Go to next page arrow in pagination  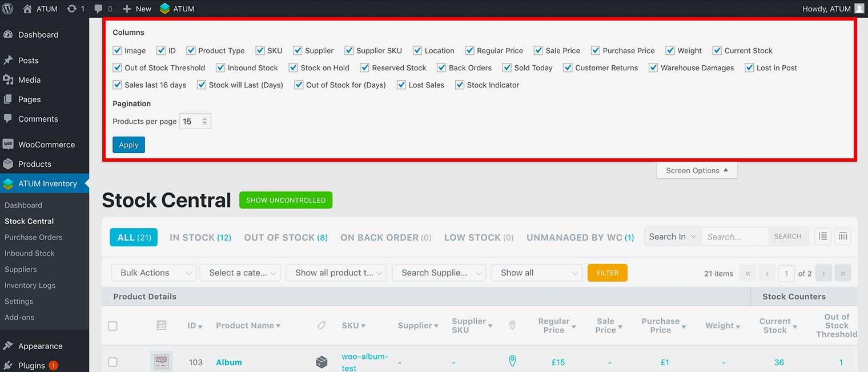pos(823,273)
